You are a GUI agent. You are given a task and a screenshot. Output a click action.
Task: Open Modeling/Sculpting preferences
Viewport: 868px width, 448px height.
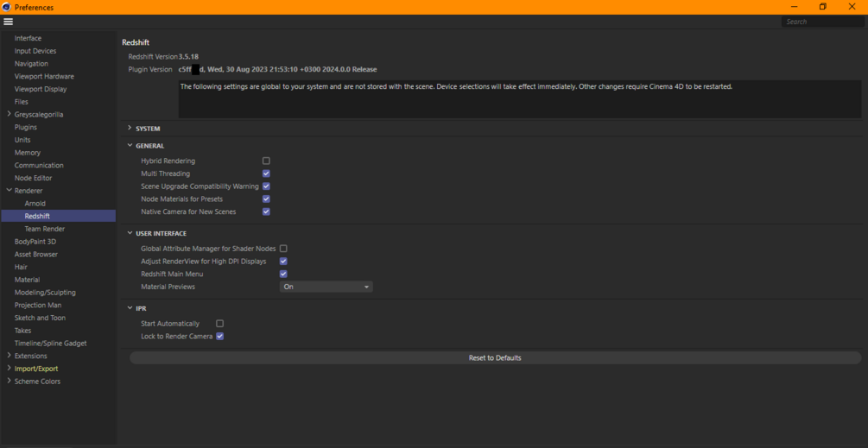click(45, 293)
